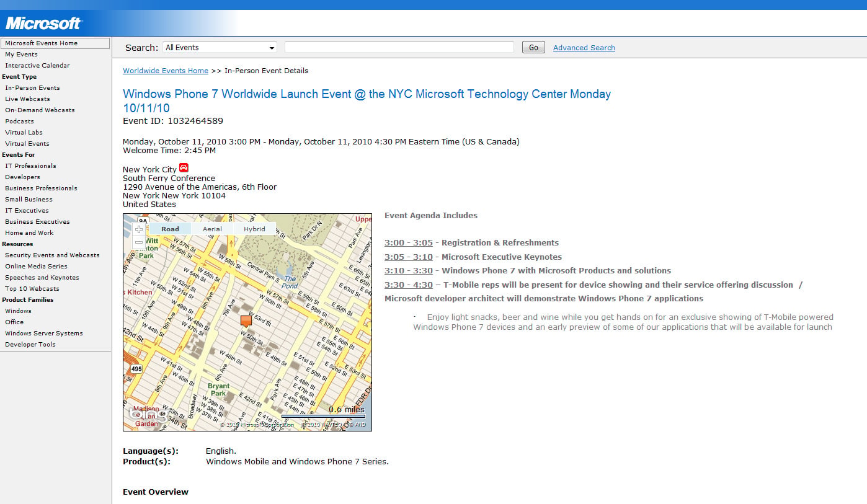Click the Go search button
867x504 pixels.
click(x=533, y=47)
